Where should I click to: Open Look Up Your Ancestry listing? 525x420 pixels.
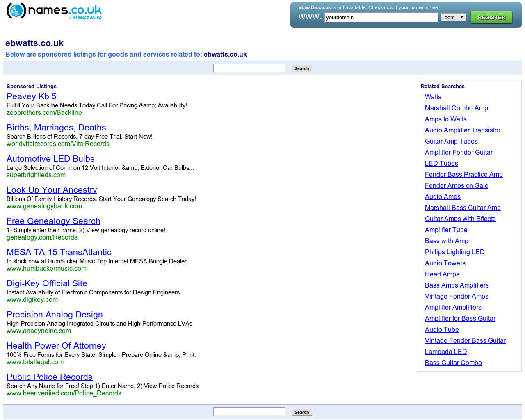52,190
